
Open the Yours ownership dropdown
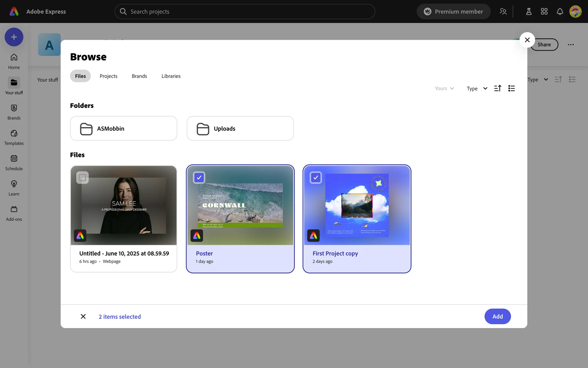[x=444, y=89]
